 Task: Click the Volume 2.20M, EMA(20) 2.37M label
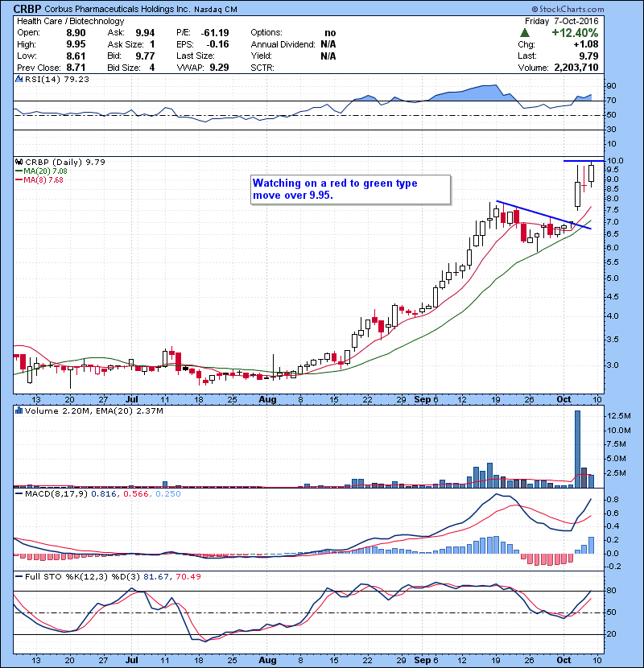click(x=93, y=410)
